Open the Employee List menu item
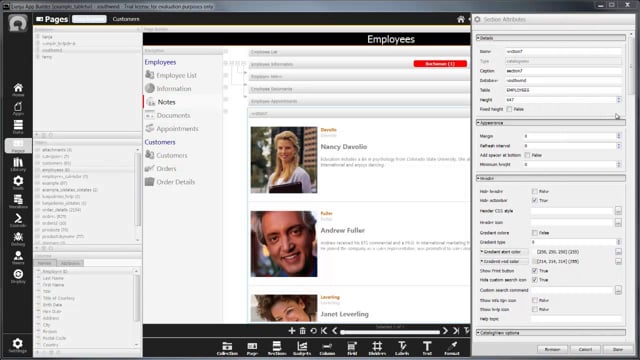This screenshot has height=360, width=640. click(x=176, y=76)
